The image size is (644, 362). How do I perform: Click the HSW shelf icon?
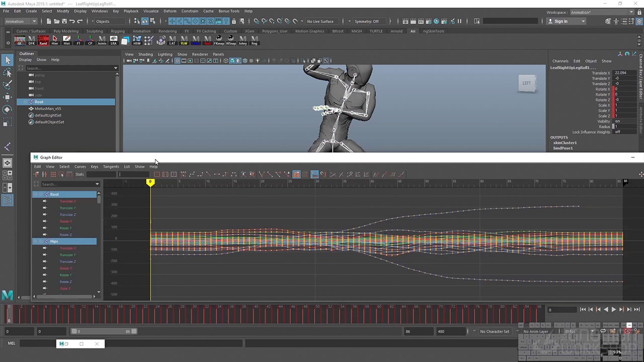tap(137, 40)
